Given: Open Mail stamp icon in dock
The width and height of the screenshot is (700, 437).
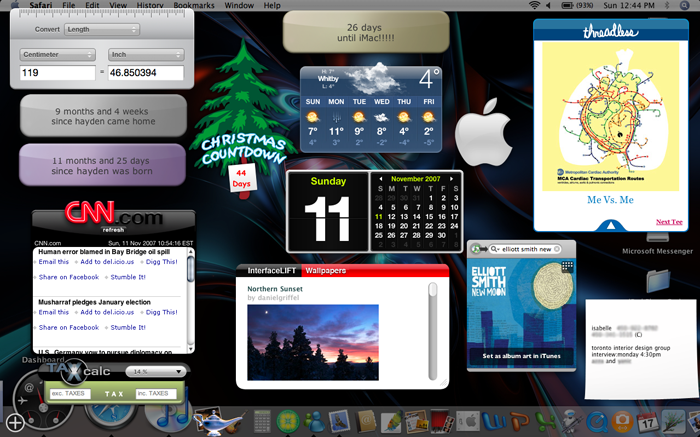Looking at the screenshot, I should pos(338,421).
